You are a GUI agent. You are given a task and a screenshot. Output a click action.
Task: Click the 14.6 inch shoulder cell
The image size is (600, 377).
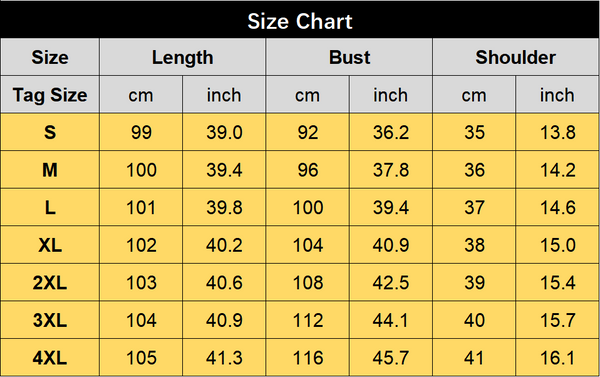558,207
